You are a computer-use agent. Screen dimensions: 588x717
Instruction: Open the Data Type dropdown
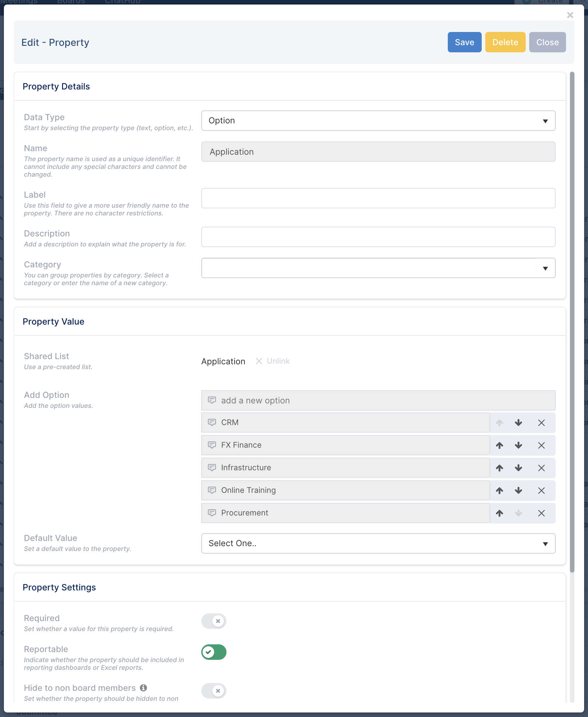378,120
